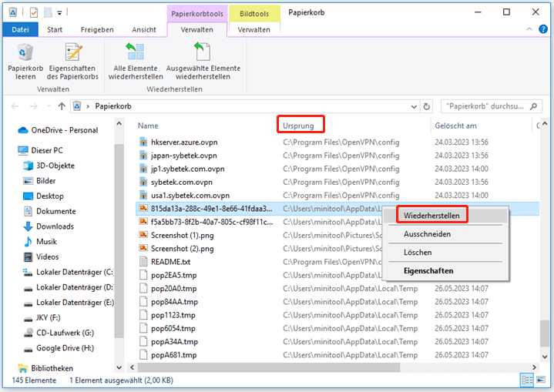
Task: Expand the address bar history dropdown
Action: [414, 106]
